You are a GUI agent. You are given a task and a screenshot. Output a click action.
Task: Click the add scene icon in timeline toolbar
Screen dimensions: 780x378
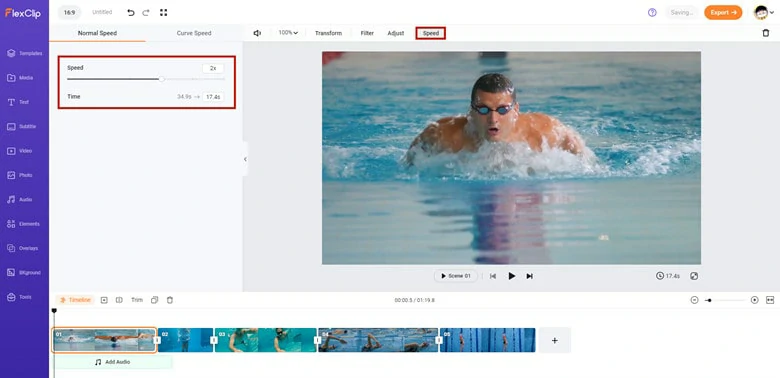tap(104, 300)
